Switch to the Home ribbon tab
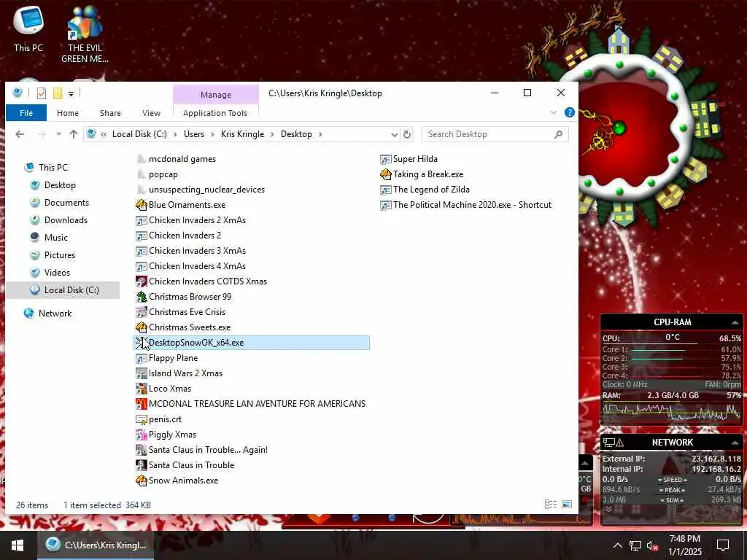 tap(68, 113)
